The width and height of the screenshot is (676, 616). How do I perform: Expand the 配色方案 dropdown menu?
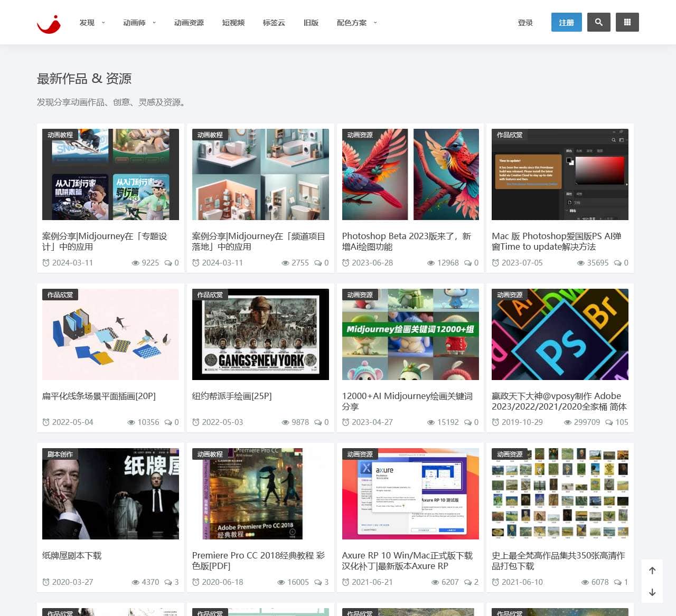pyautogui.click(x=356, y=23)
